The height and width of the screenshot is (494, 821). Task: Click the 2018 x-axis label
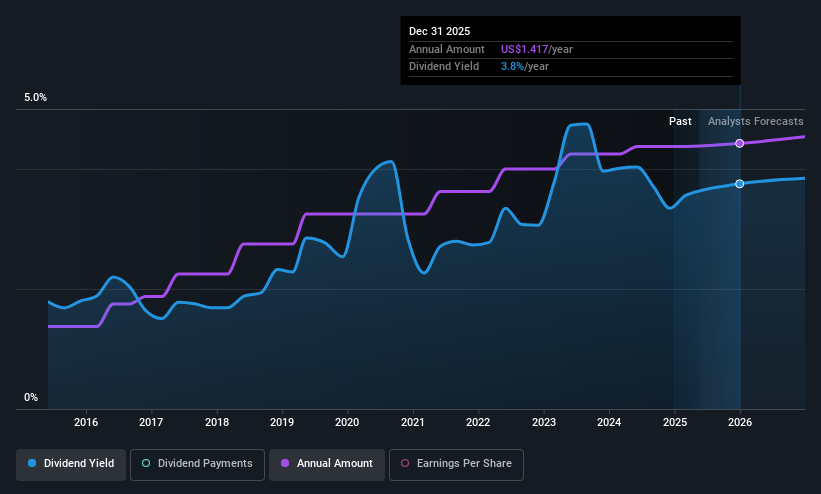pos(217,422)
